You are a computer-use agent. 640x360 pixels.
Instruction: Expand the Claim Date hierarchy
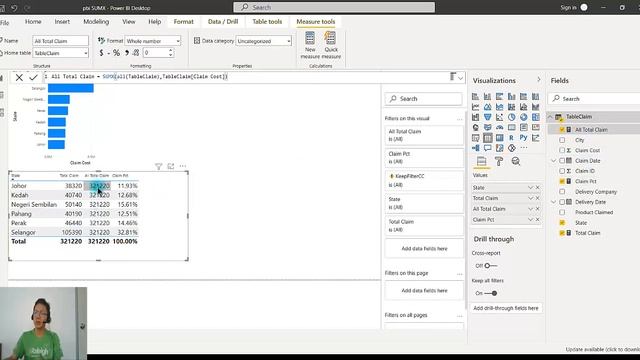pos(554,161)
